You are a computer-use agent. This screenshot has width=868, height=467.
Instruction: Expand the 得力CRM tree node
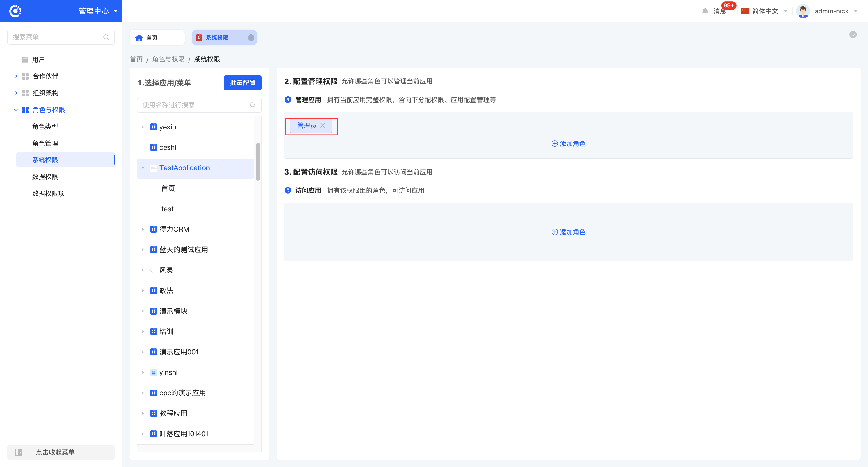pyautogui.click(x=143, y=229)
